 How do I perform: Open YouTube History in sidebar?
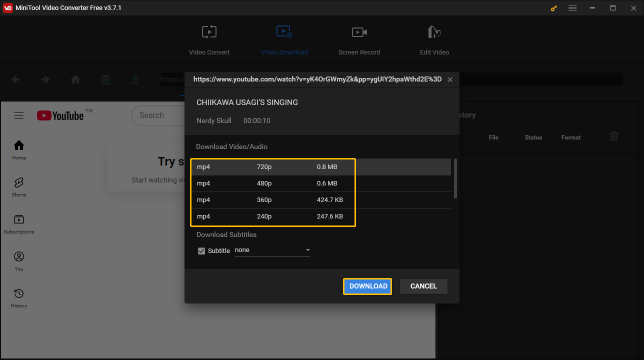point(19,298)
